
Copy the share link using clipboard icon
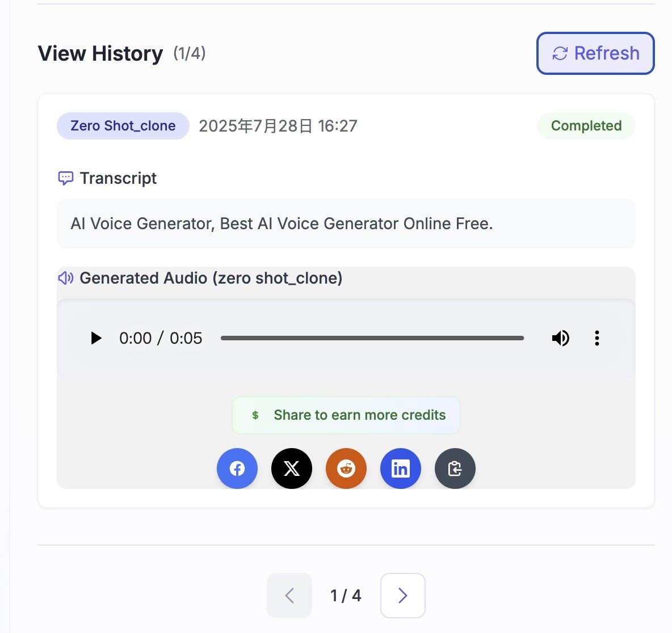pos(455,469)
